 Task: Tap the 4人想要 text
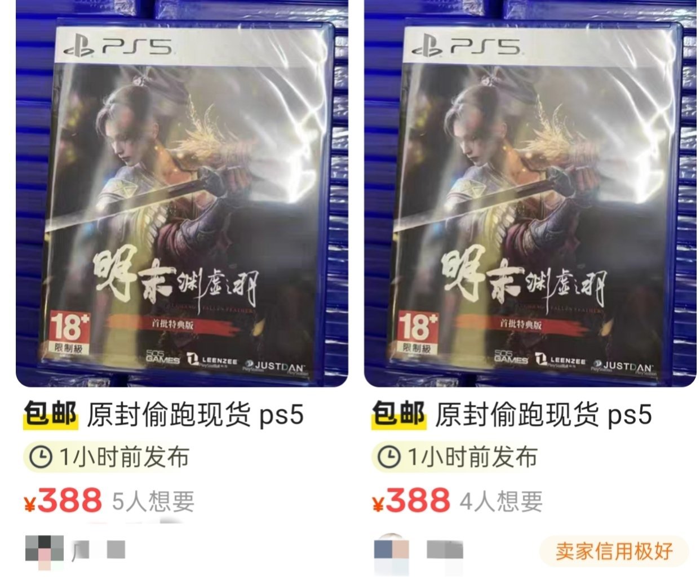coord(502,501)
